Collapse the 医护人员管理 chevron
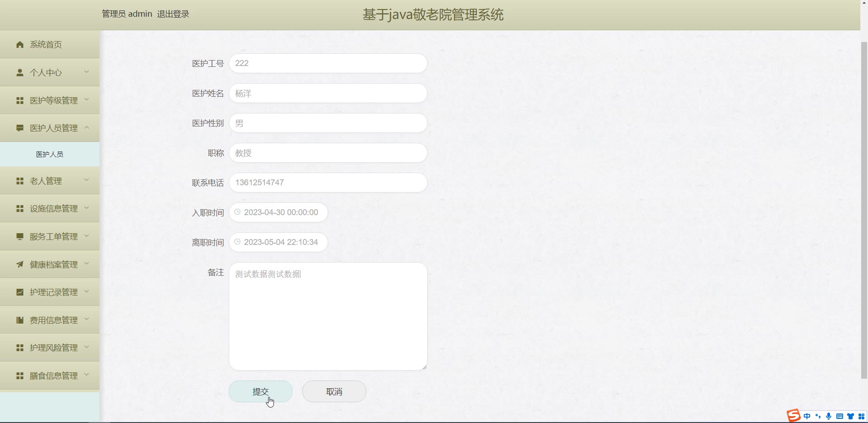The width and height of the screenshot is (868, 423). 86,127
